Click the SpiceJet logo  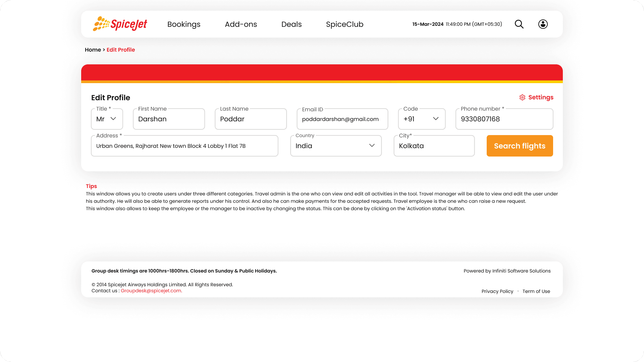(120, 24)
